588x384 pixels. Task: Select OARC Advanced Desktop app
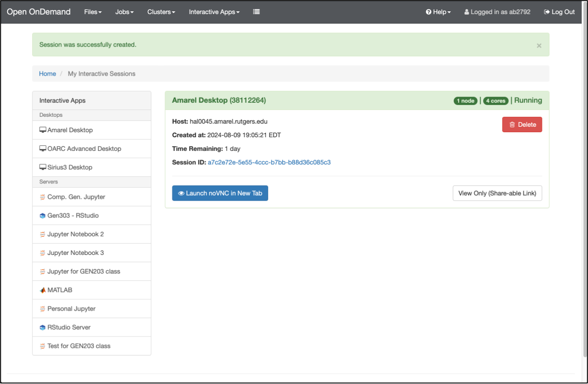[84, 149]
